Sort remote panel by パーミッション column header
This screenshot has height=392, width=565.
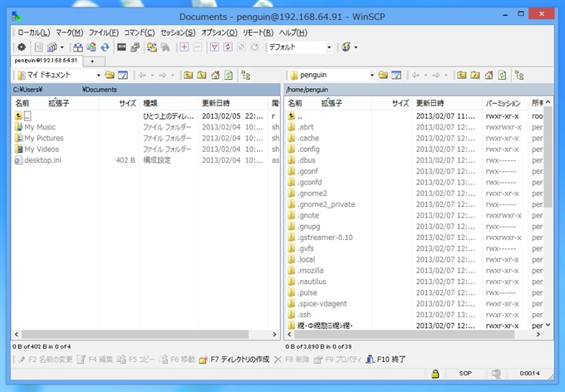click(x=504, y=104)
